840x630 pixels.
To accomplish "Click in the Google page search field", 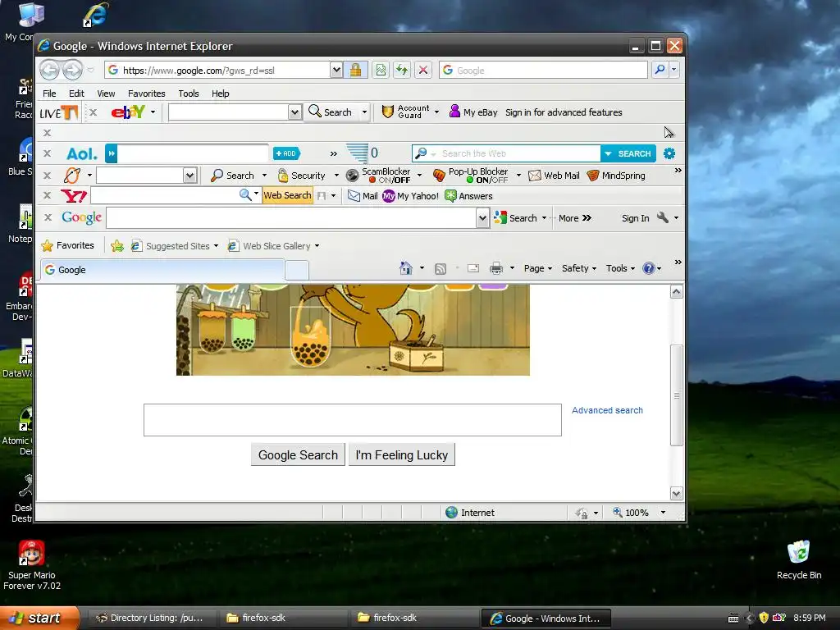I will coord(353,420).
